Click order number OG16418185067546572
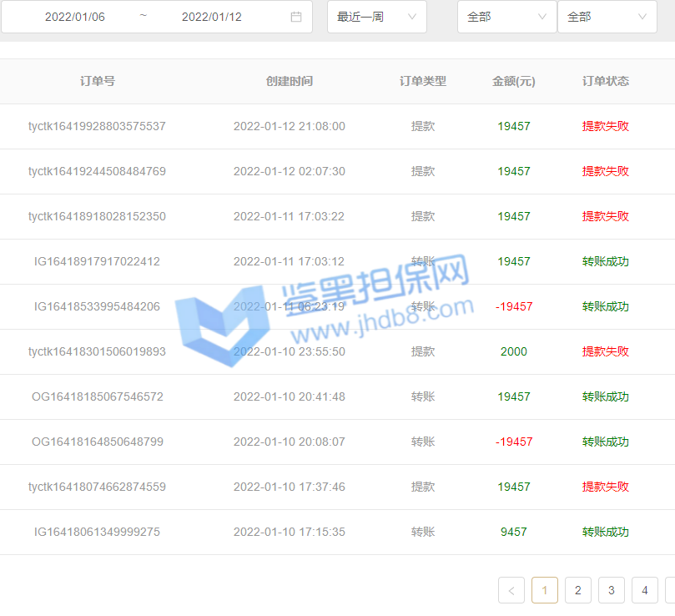The width and height of the screenshot is (675, 616). point(98,396)
